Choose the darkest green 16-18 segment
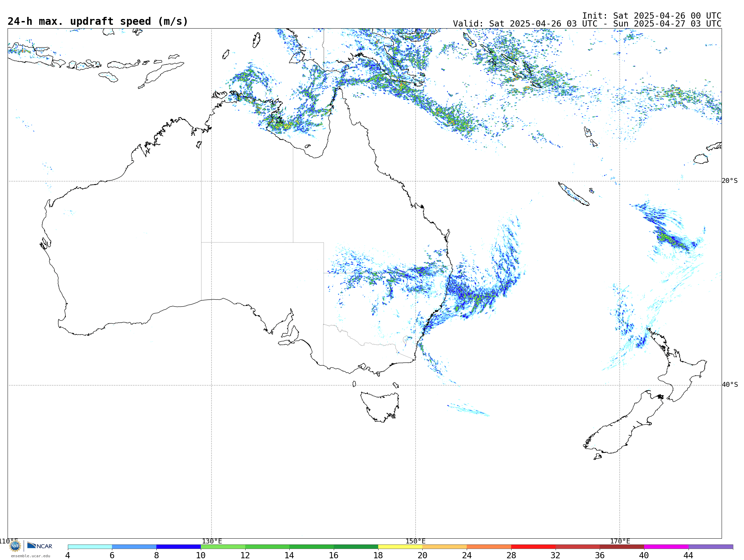This screenshot has height=560, width=744. pyautogui.click(x=356, y=547)
